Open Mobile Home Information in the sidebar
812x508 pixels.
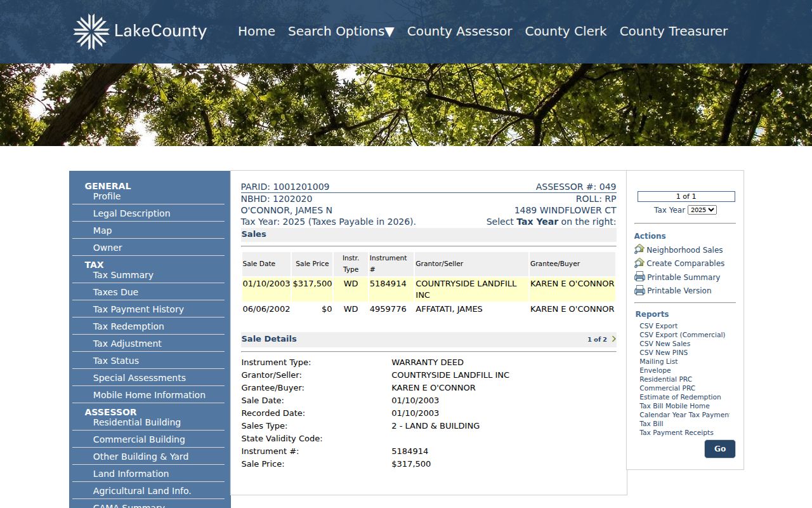[149, 395]
